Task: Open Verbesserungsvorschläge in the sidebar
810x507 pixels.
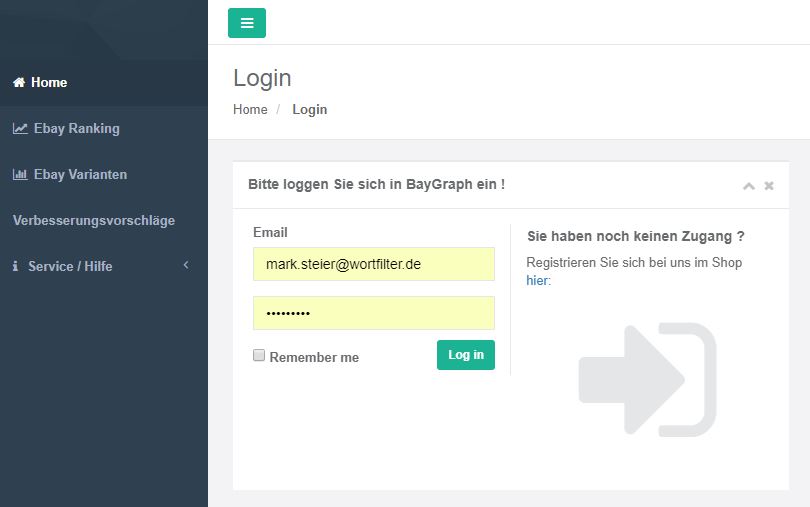Action: coord(104,220)
